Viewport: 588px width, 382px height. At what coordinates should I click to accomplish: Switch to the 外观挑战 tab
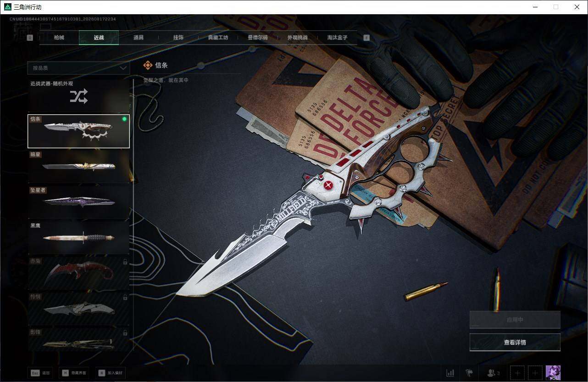click(x=297, y=37)
